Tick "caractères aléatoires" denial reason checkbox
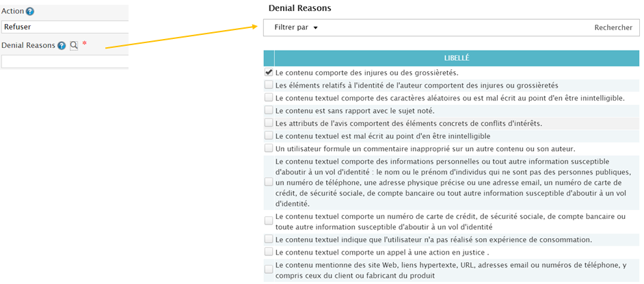The width and height of the screenshot is (644, 284). click(x=269, y=98)
